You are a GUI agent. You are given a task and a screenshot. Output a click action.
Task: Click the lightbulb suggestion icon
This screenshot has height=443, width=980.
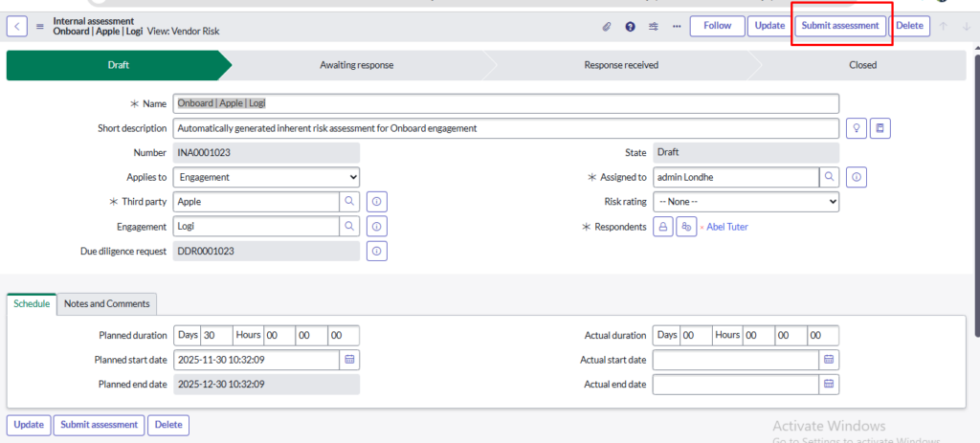(x=857, y=128)
